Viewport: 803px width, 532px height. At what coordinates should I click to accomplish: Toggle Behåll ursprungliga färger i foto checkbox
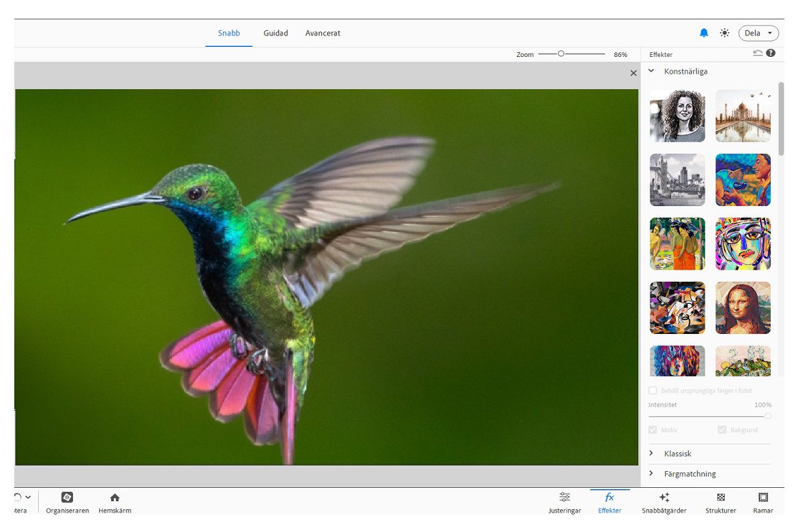tap(652, 391)
